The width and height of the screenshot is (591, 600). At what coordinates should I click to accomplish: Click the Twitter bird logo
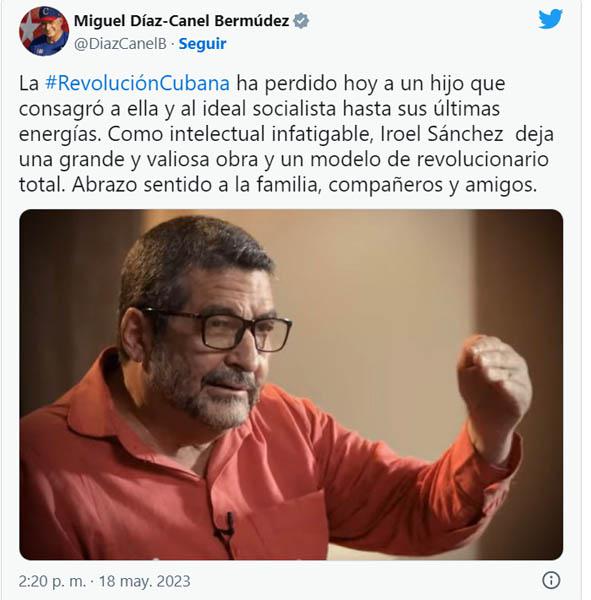click(550, 19)
